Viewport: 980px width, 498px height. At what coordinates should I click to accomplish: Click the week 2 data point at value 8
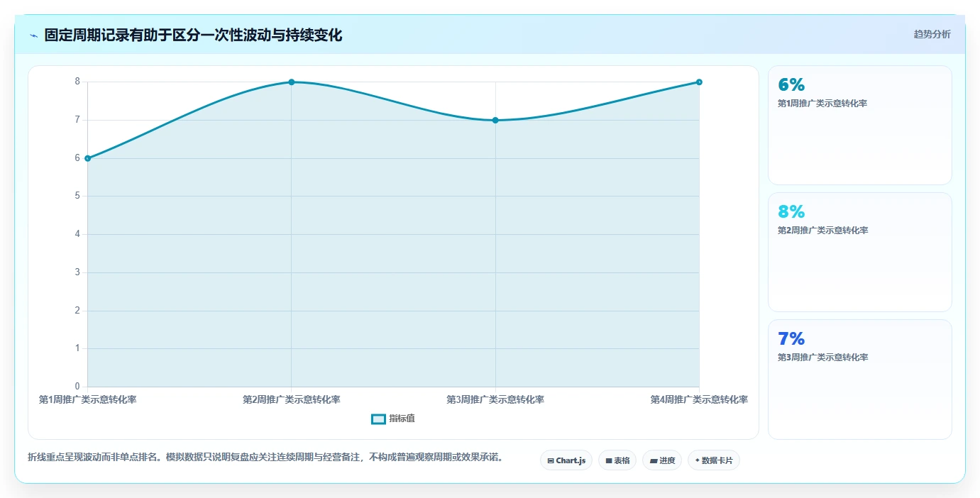coord(292,82)
